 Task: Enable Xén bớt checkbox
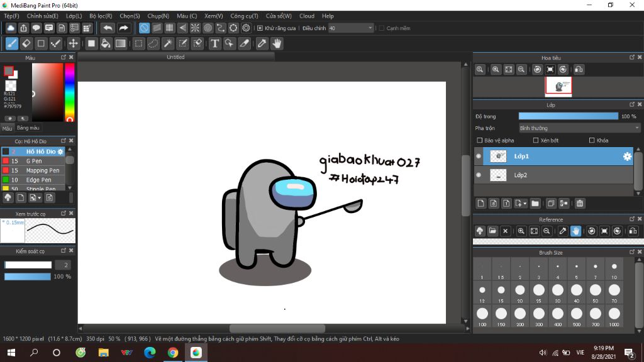pyautogui.click(x=536, y=140)
